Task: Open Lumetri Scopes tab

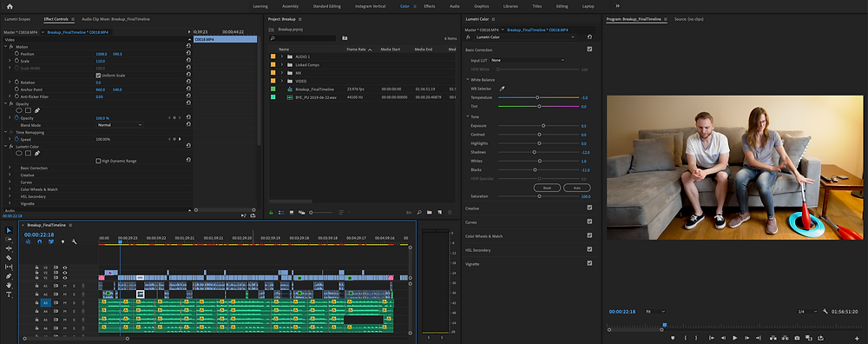Action: click(17, 19)
